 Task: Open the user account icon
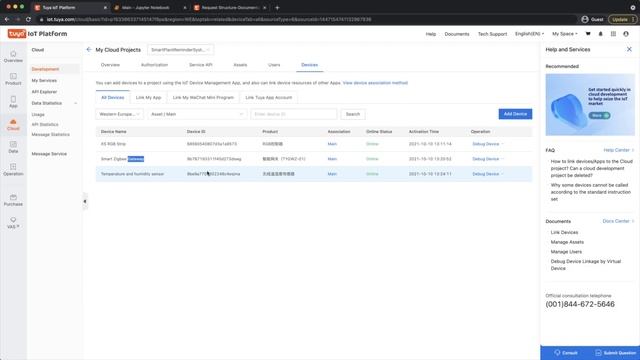[x=626, y=34]
